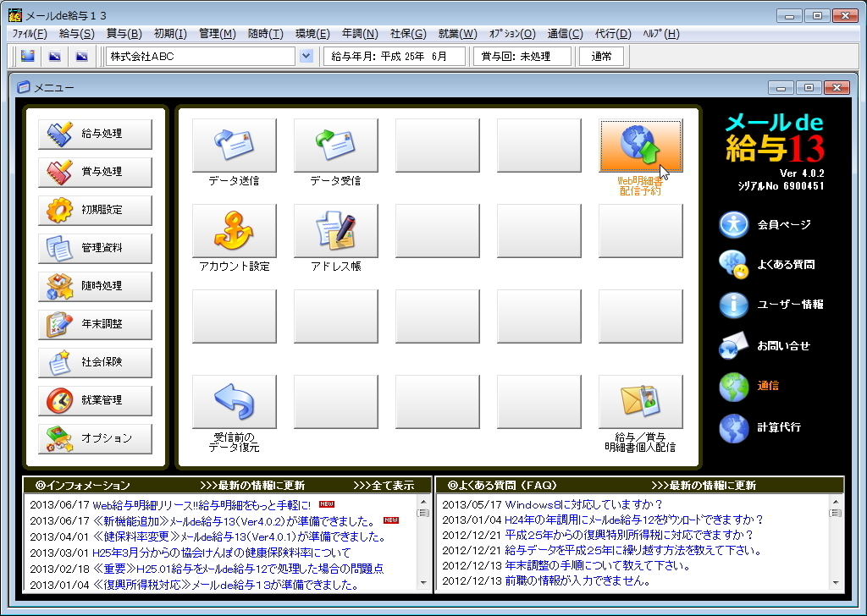Viewport: 867px width, 616px height.
Task: Open 会員ページ in right panel
Action: 765,224
